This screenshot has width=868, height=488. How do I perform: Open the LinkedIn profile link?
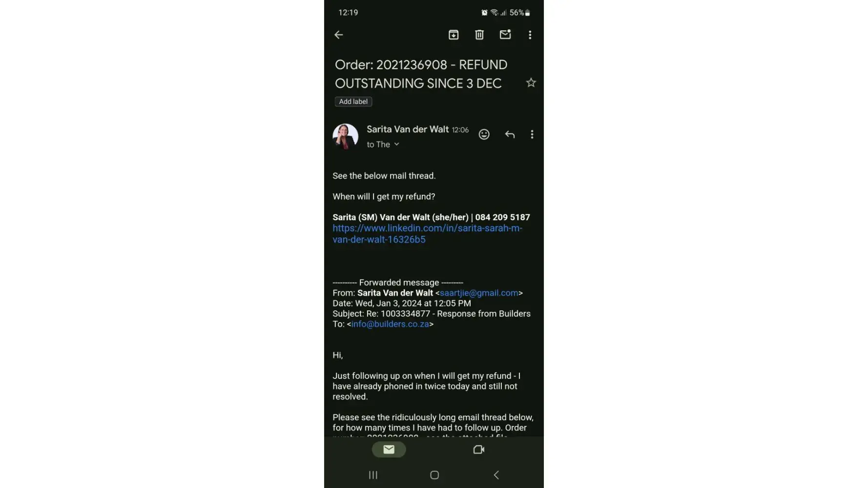(x=428, y=234)
